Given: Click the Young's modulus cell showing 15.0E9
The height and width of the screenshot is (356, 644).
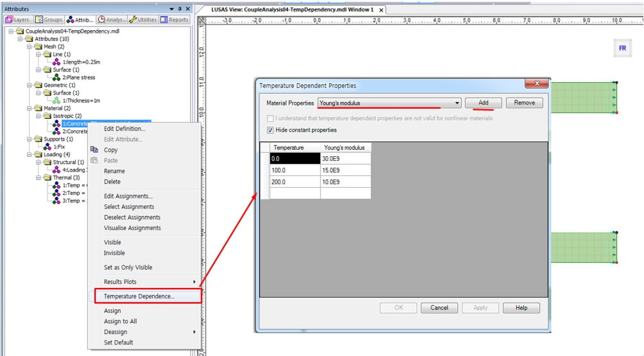Looking at the screenshot, I should (346, 170).
